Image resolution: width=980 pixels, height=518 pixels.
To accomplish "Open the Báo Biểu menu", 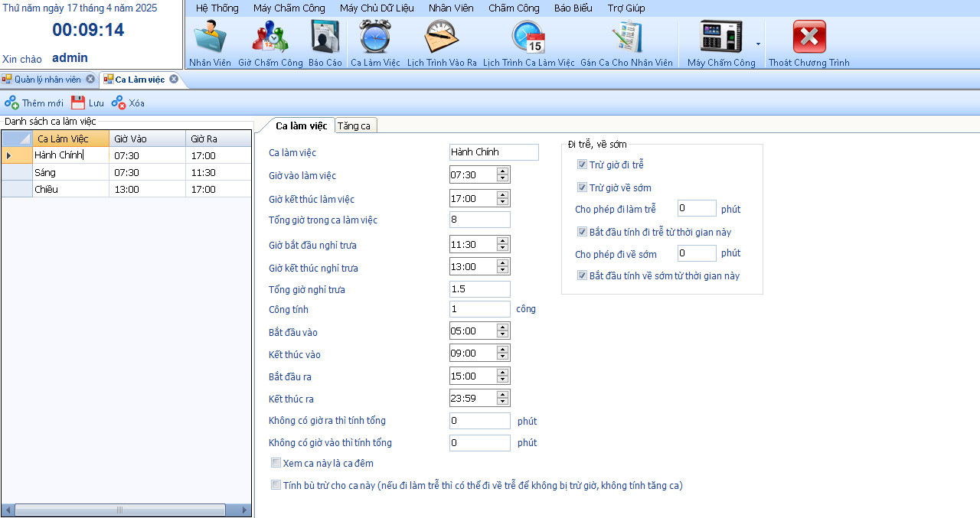I will point(573,8).
